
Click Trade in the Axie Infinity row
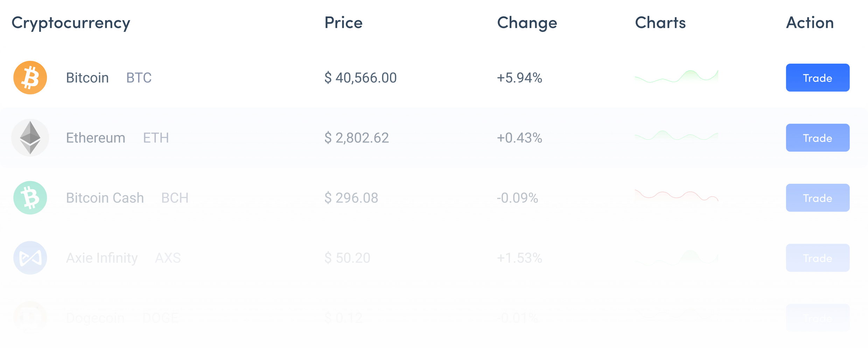tap(818, 258)
